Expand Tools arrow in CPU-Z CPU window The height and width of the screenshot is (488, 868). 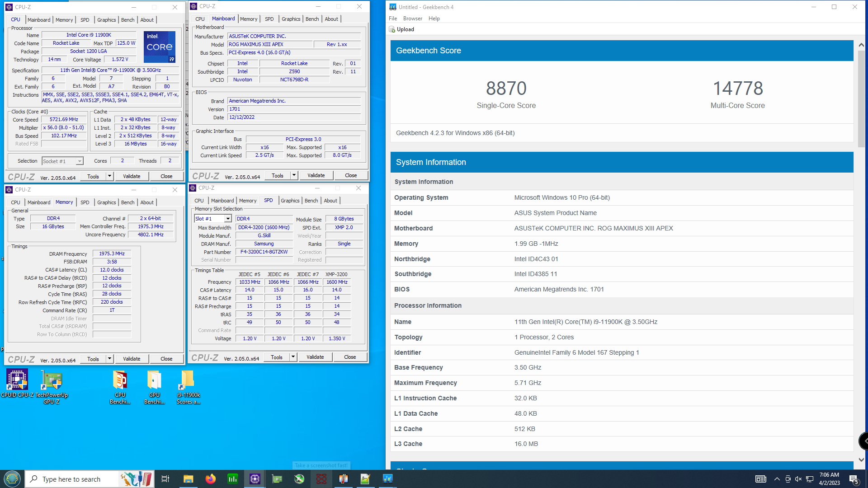[x=109, y=176]
